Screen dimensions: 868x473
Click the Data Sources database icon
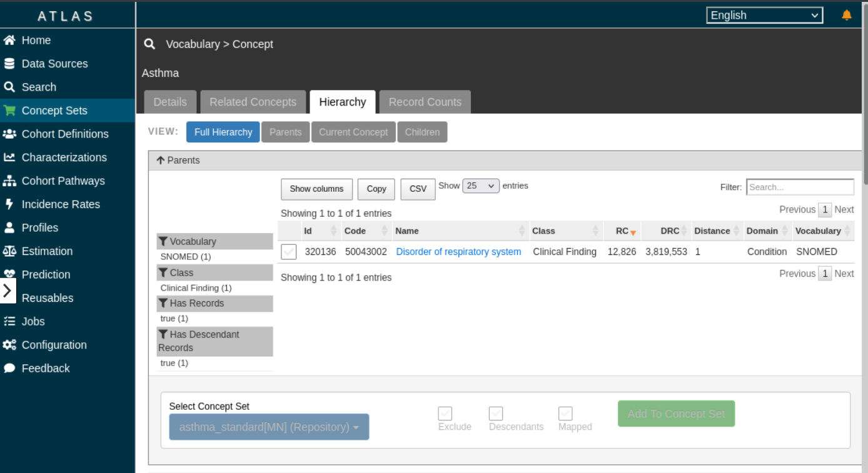(x=9, y=64)
